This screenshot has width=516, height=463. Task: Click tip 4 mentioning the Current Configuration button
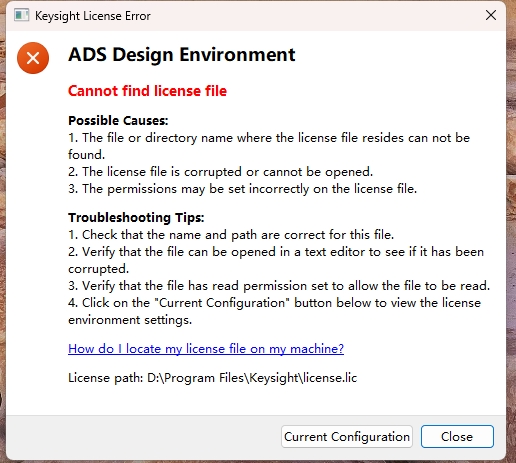point(274,311)
